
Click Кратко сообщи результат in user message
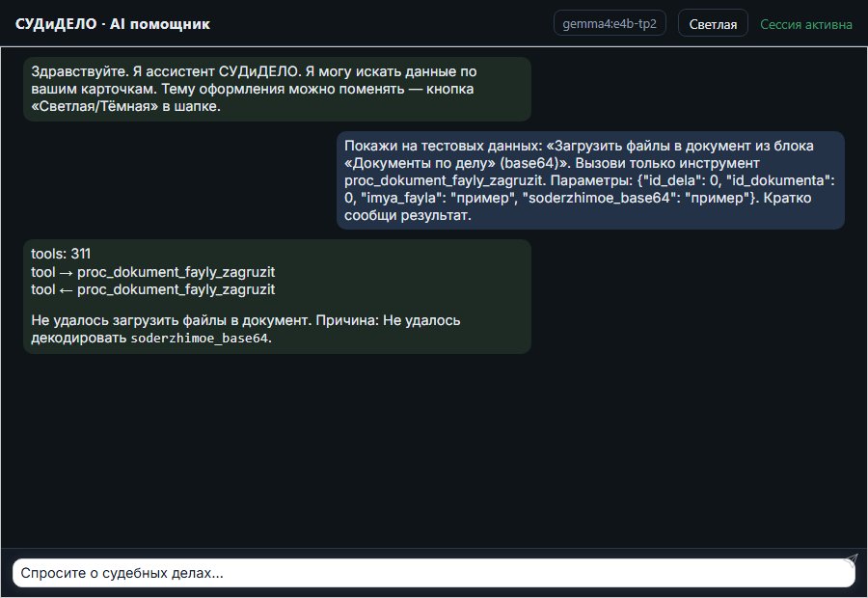pos(578,206)
